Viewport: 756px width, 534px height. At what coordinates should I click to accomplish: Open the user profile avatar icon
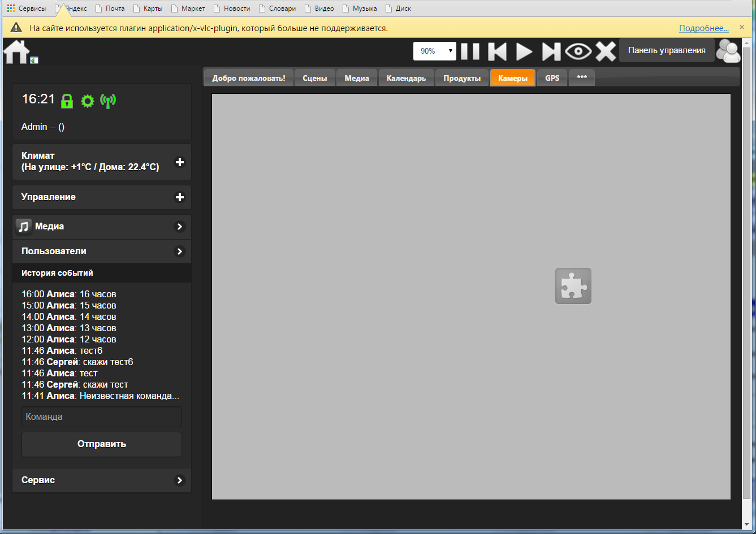coord(728,51)
